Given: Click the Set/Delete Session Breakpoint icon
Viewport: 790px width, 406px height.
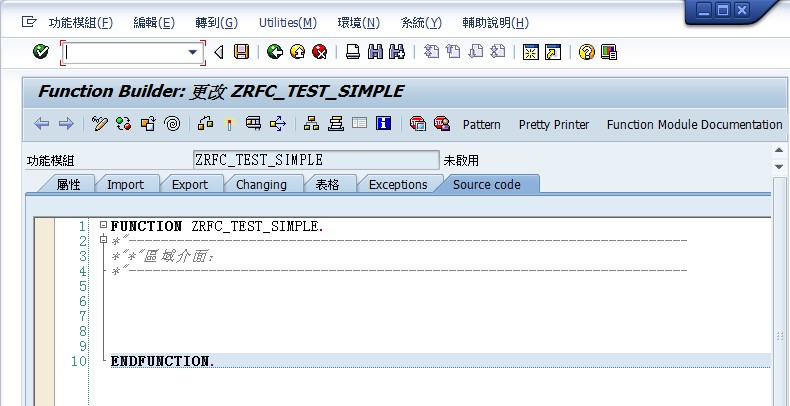Looking at the screenshot, I should click(418, 123).
